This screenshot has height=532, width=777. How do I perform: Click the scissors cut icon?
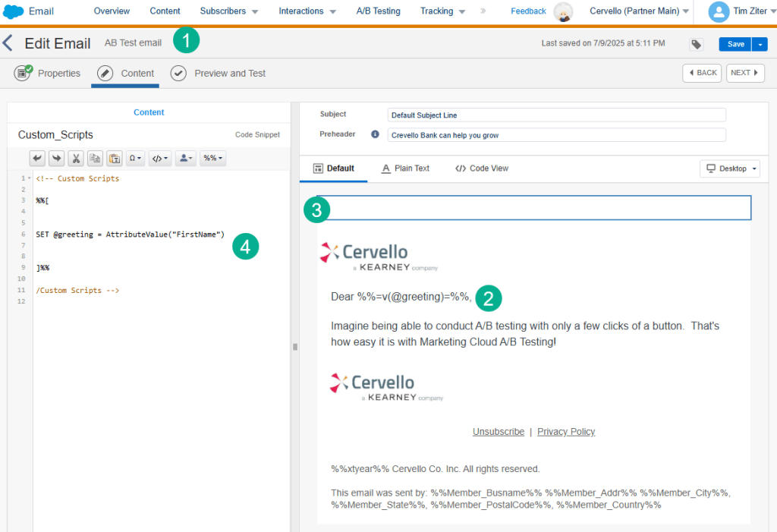(76, 159)
